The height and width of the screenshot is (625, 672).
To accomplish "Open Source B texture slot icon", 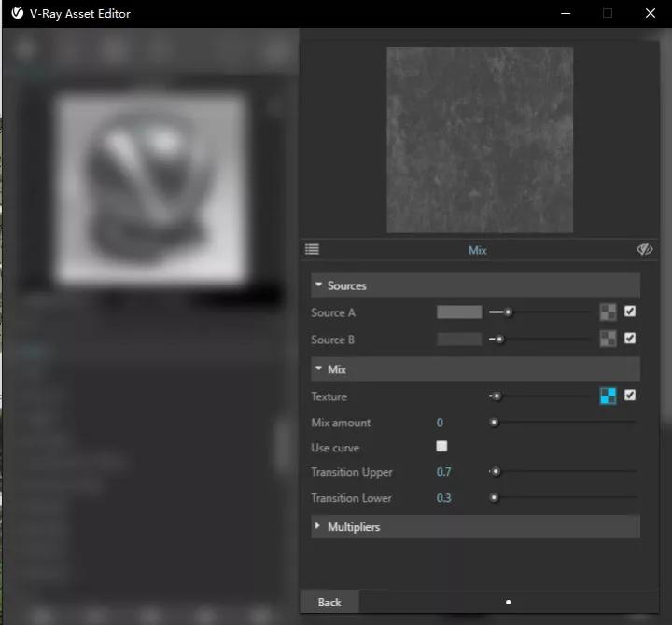I will (608, 339).
